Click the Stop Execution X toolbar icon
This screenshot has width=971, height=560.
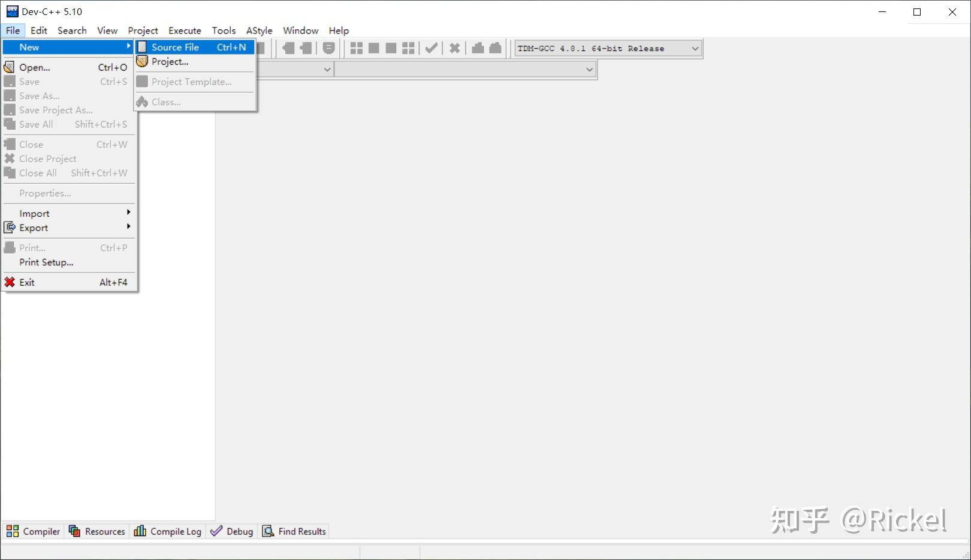pos(455,48)
